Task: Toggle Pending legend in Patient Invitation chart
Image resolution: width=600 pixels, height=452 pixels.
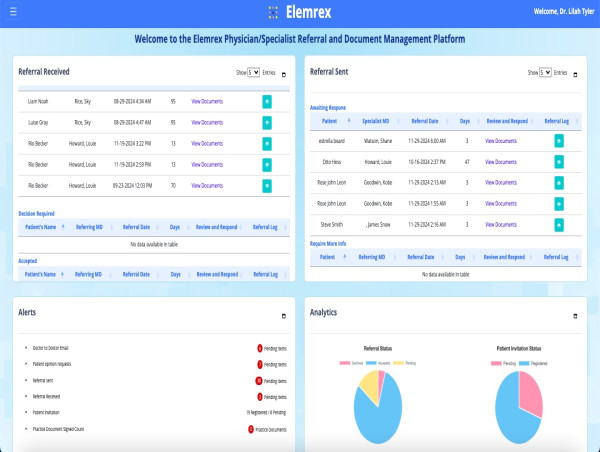Action: [504, 364]
